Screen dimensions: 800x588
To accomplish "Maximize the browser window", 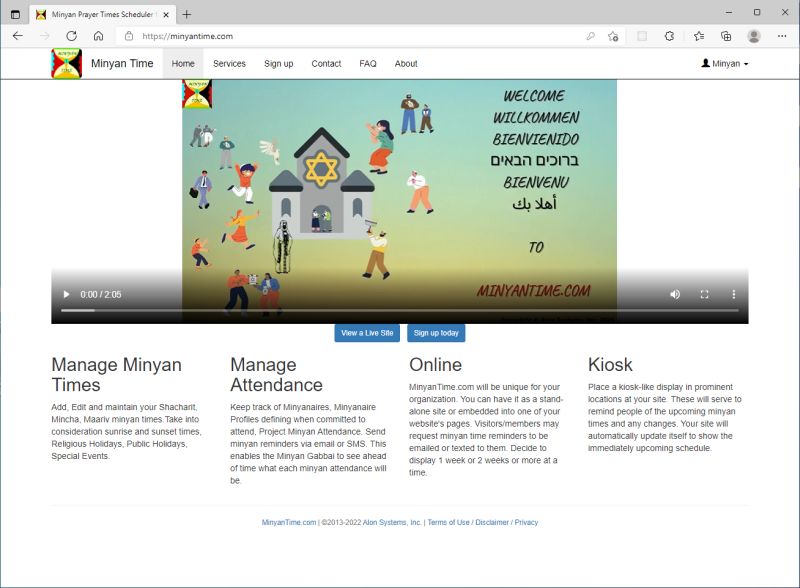I will click(x=757, y=12).
